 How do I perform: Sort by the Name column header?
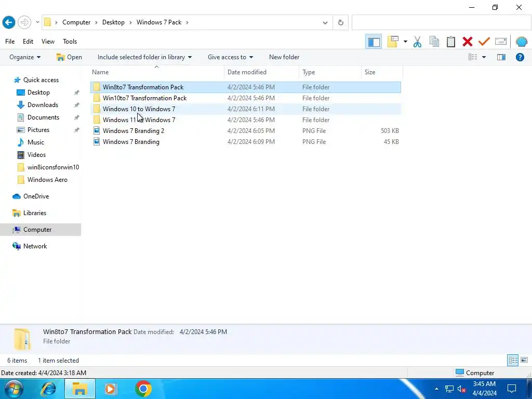[x=157, y=72]
